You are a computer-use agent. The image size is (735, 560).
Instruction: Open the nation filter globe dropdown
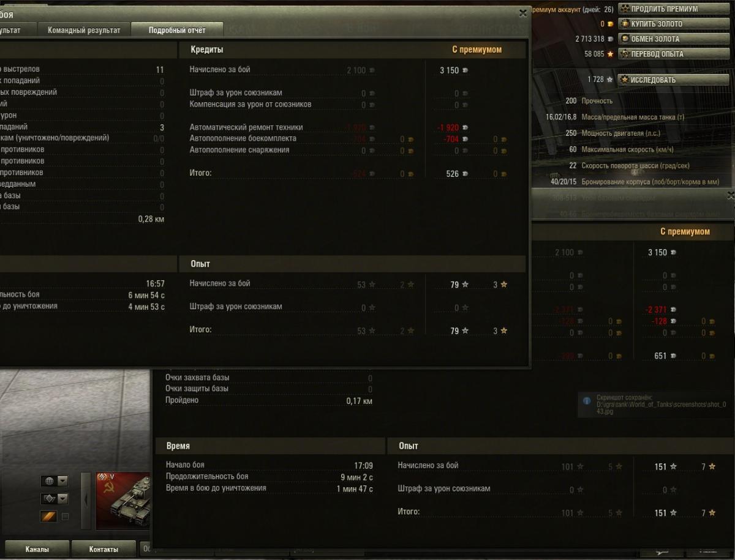tap(63, 481)
